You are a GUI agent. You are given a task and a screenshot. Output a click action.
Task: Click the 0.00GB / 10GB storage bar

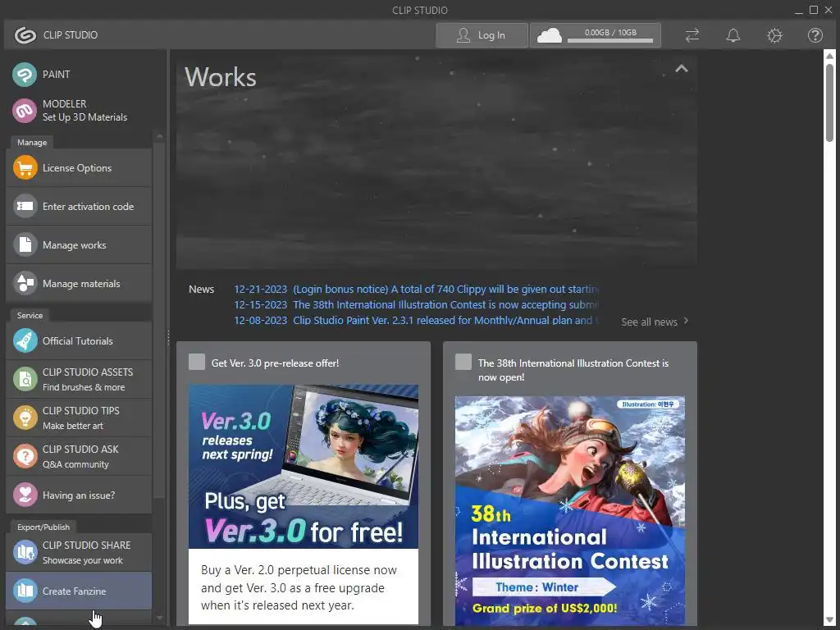pyautogui.click(x=610, y=36)
